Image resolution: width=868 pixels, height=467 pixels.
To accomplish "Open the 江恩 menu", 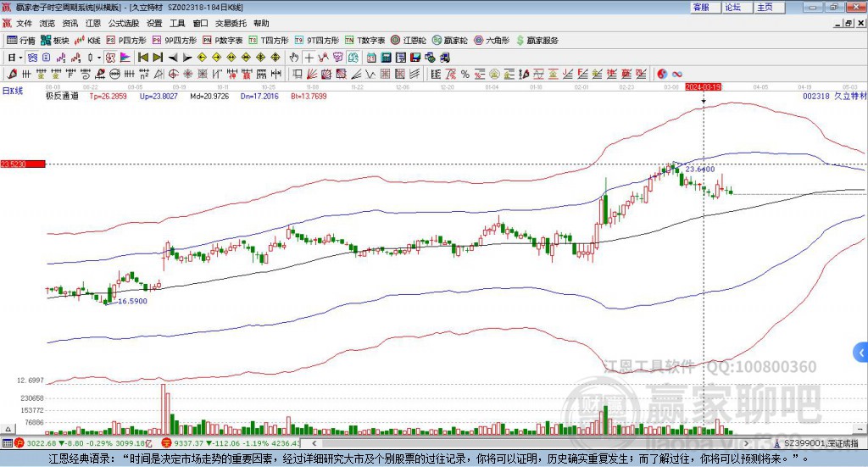I will coord(93,24).
